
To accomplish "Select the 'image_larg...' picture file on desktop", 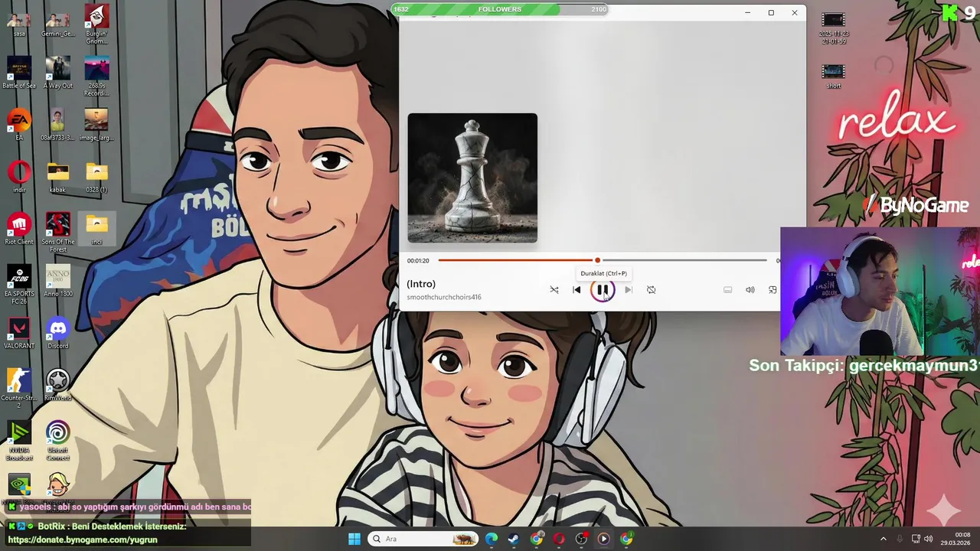I will coord(96,125).
